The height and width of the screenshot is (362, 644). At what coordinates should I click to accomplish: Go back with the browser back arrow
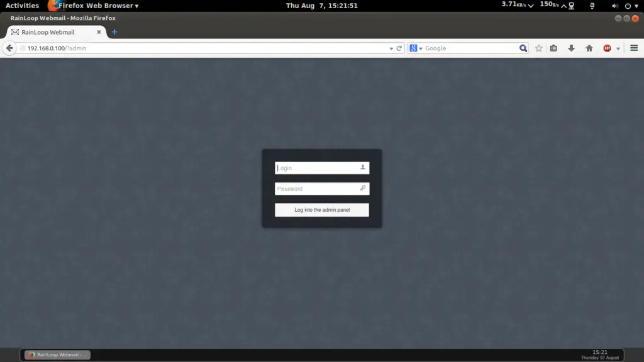click(9, 48)
